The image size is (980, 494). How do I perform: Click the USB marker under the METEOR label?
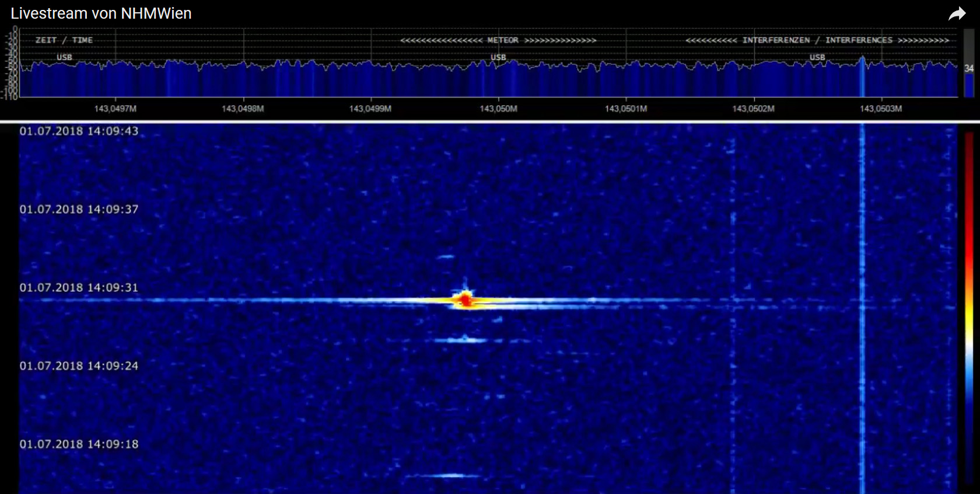click(498, 57)
